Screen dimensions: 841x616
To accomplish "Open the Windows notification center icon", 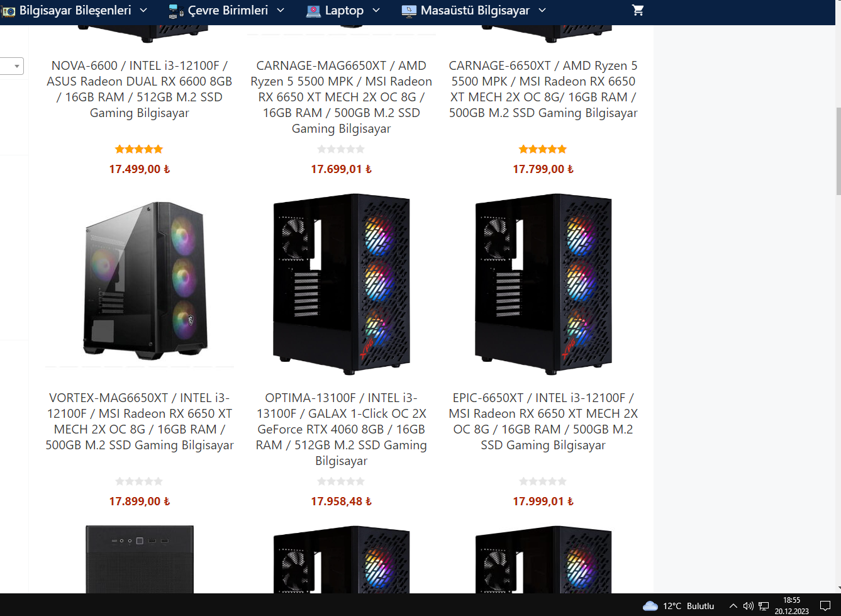I will [825, 606].
